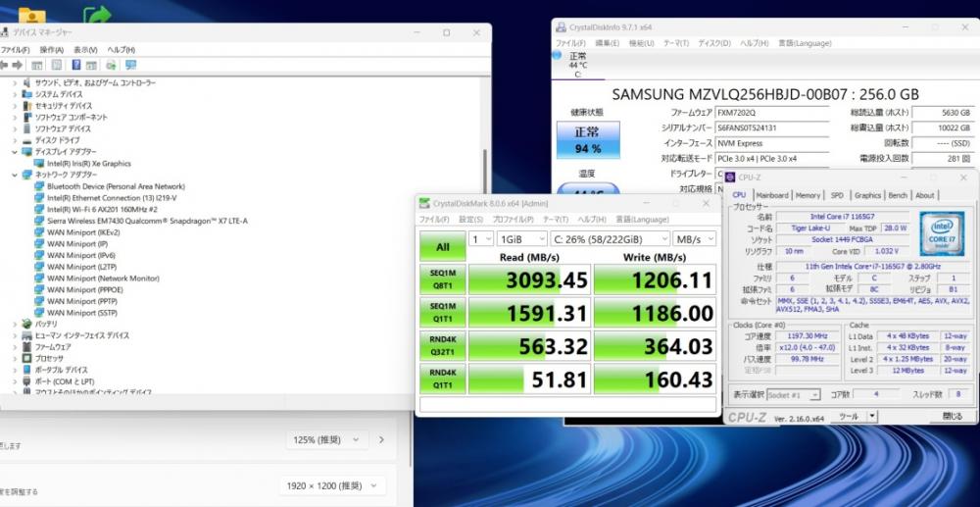Run the SEQ1M Q1T1 test
The width and height of the screenshot is (980, 507).
[x=443, y=312]
